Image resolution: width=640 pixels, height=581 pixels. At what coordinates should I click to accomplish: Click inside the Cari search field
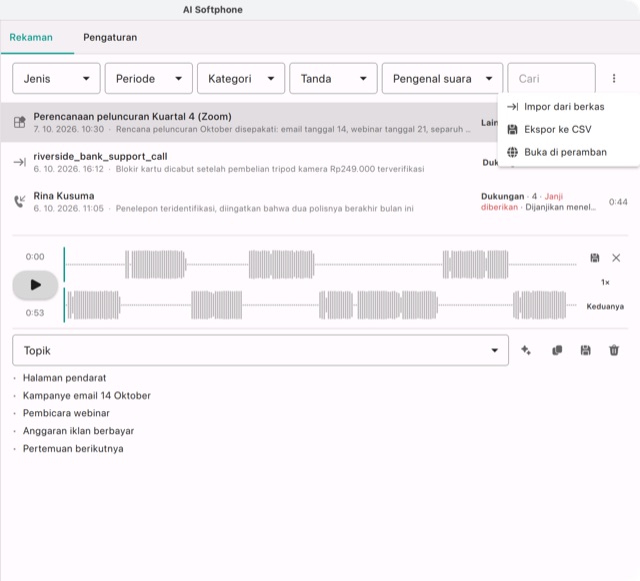[551, 78]
